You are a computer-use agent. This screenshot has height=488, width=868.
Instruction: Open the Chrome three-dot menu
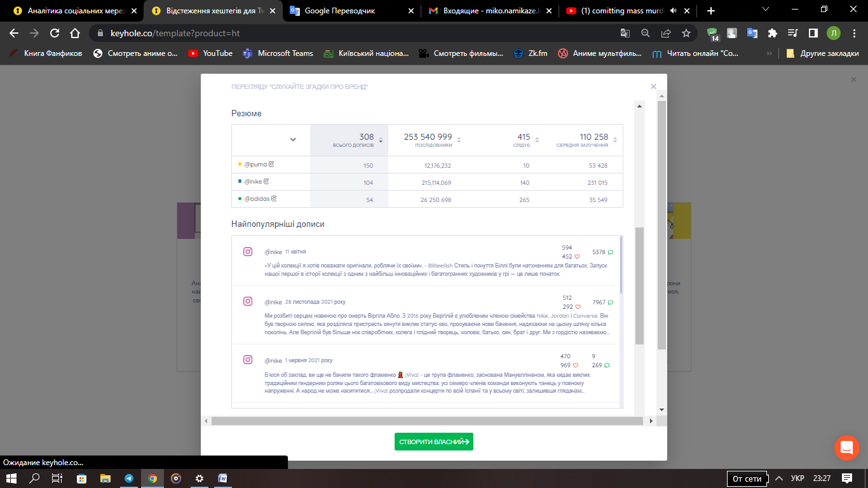853,33
